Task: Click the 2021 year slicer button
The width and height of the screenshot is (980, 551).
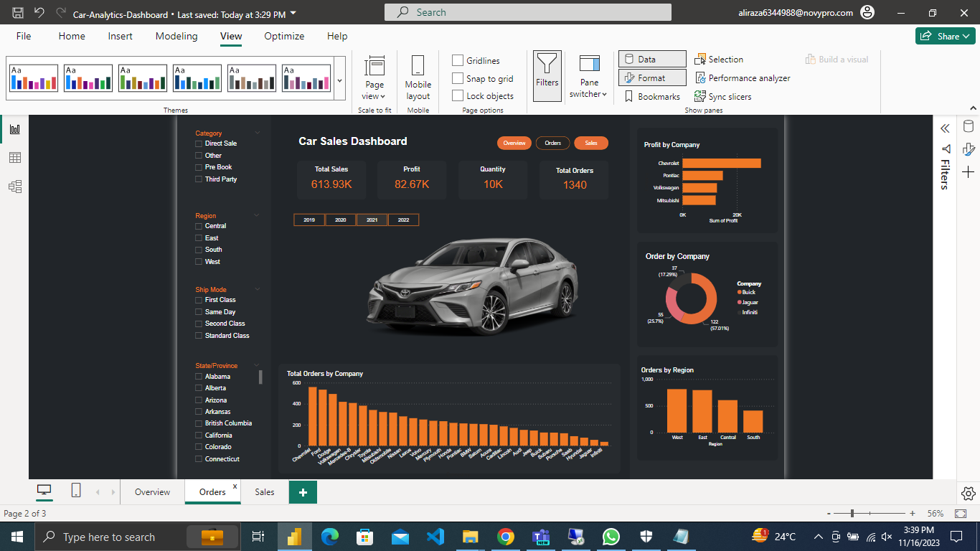Action: coord(372,220)
